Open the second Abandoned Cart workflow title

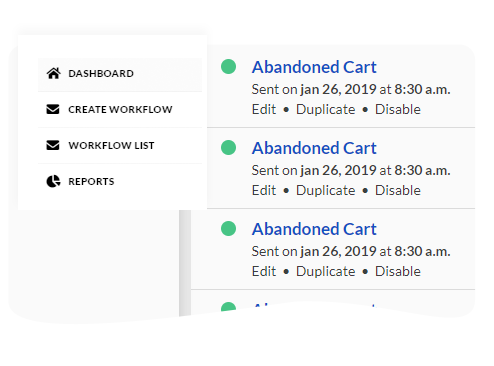coord(314,148)
